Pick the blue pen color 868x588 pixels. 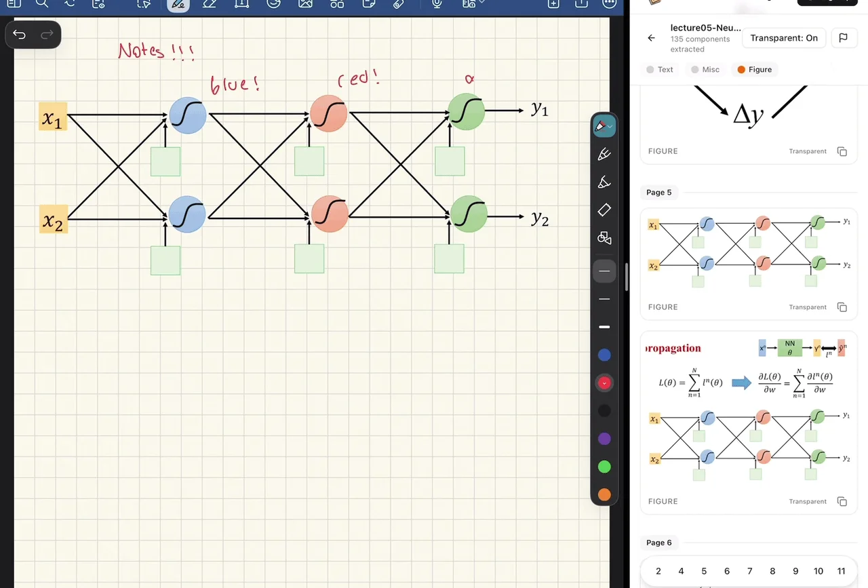(604, 355)
